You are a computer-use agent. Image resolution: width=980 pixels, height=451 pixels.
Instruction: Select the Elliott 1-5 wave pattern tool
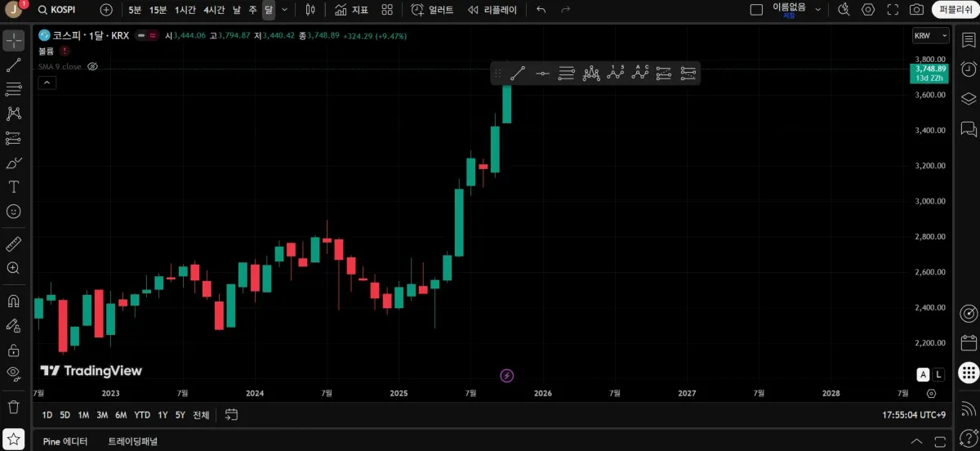tap(616, 74)
